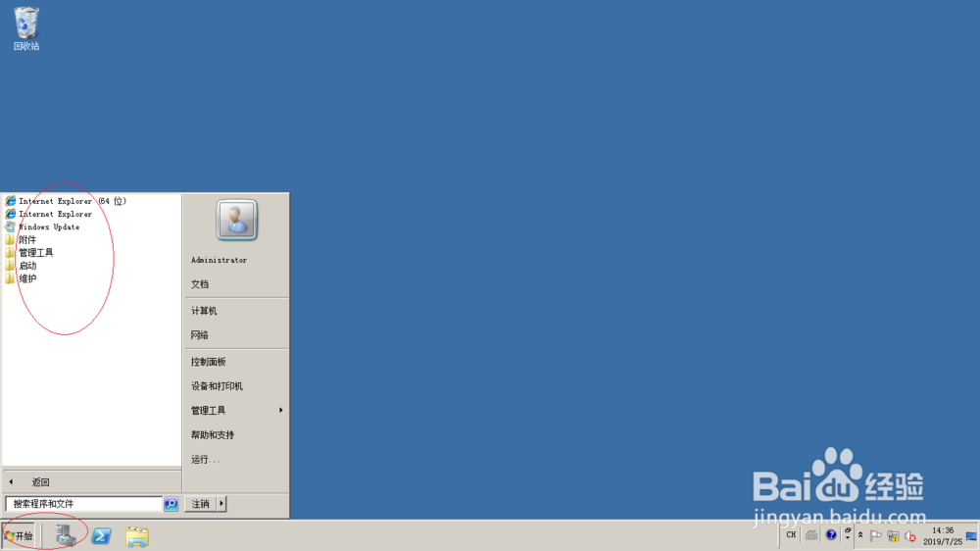Expand the 管理工具 submenu arrow in right pane
Viewport: 980px width, 551px height.
point(280,410)
